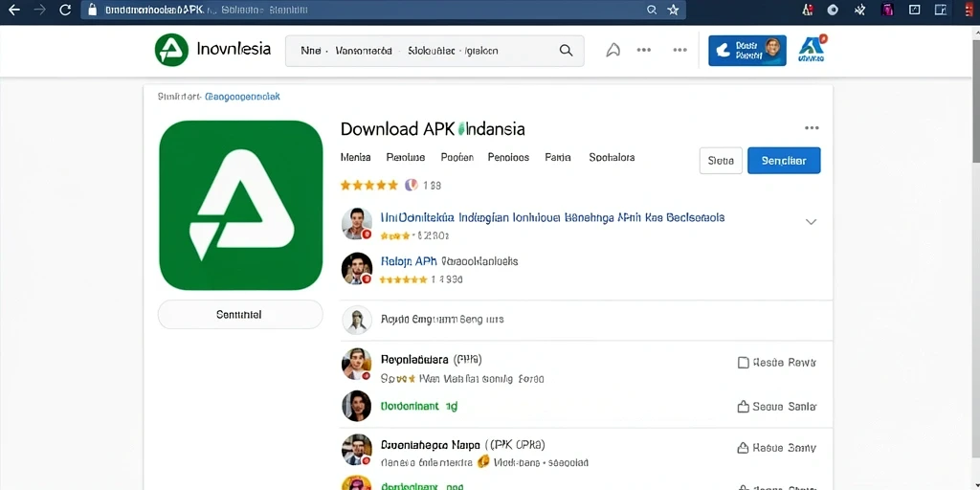980x490 pixels.
Task: Switch to the Penoioos tab
Action: 508,158
